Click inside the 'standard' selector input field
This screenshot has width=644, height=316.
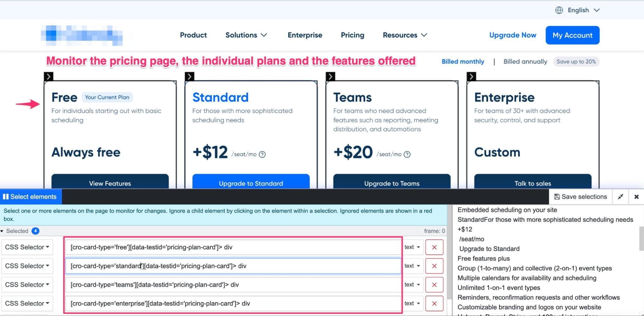[x=232, y=266]
